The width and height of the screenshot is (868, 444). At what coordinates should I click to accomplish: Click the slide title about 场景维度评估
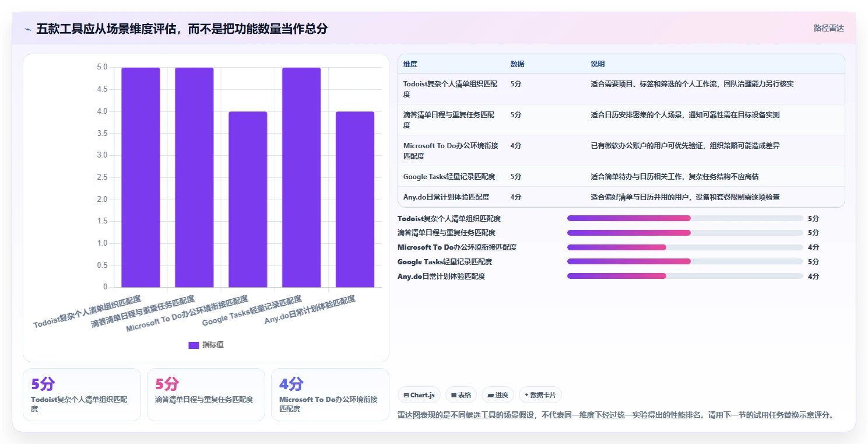point(182,29)
